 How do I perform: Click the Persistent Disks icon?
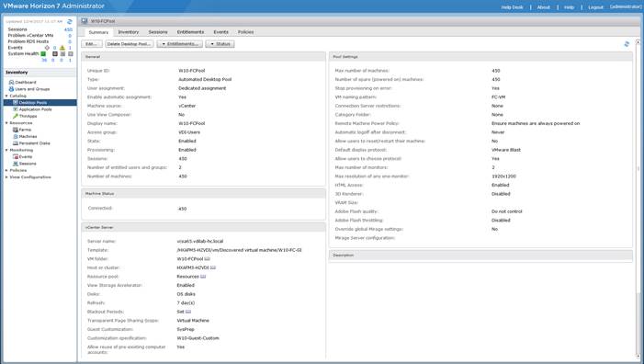tap(16, 143)
